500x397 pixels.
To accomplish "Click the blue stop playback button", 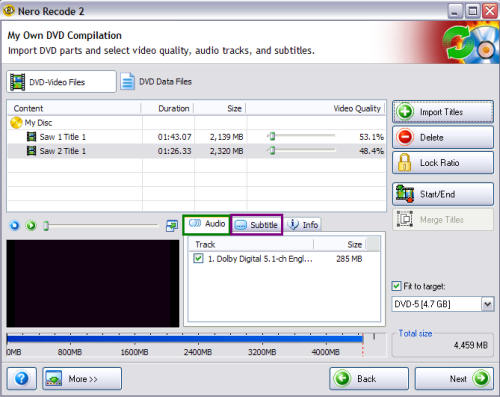I will point(15,226).
